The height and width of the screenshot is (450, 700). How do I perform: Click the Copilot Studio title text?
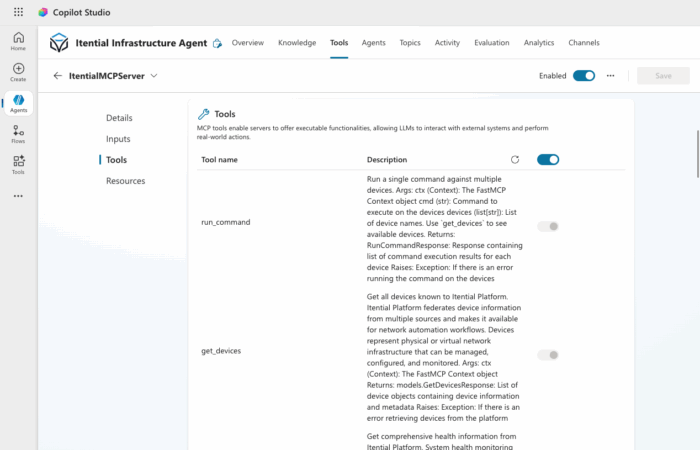point(81,12)
